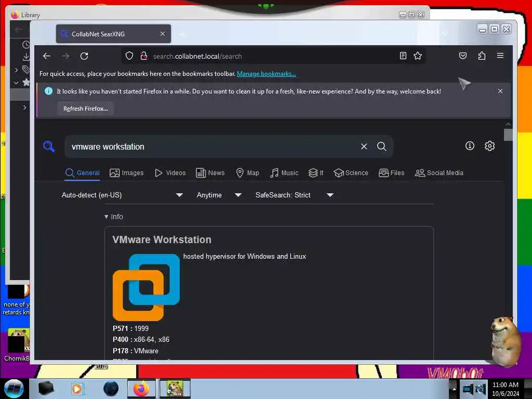Open the list all tabs dropdown arrow
Image resolution: width=532 pixels, height=399 pixels.
pos(445,34)
